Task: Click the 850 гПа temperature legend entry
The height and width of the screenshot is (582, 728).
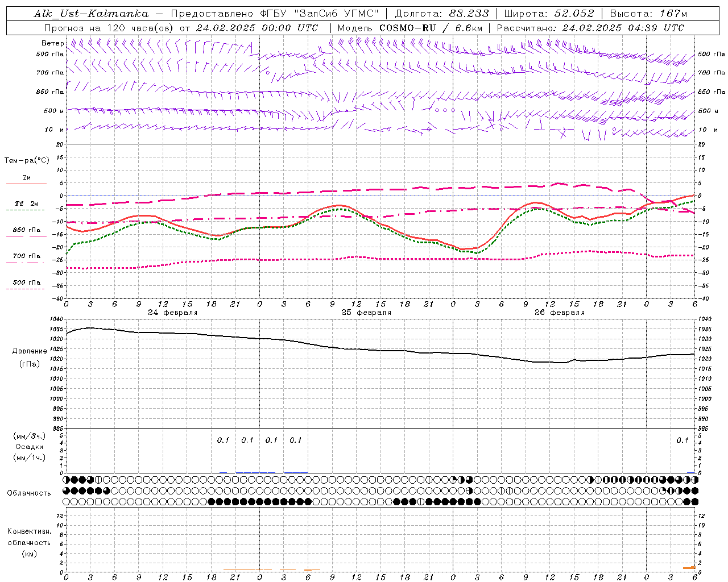Action: (27, 230)
